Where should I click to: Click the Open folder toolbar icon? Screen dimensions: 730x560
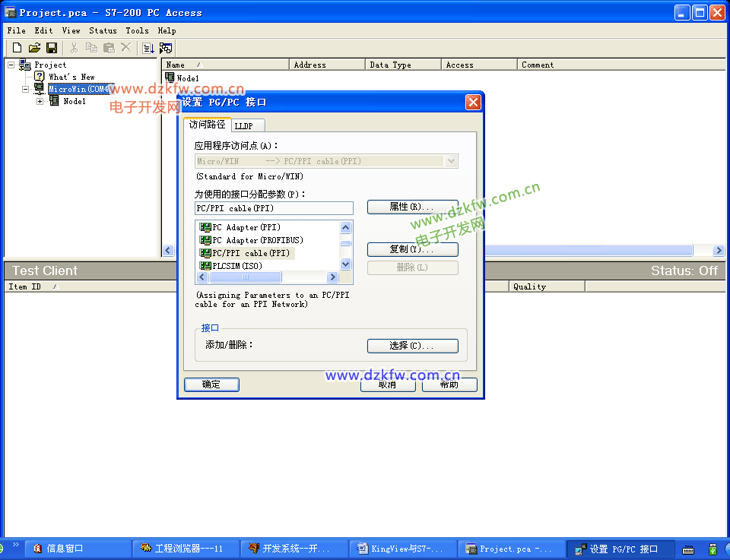(x=34, y=48)
